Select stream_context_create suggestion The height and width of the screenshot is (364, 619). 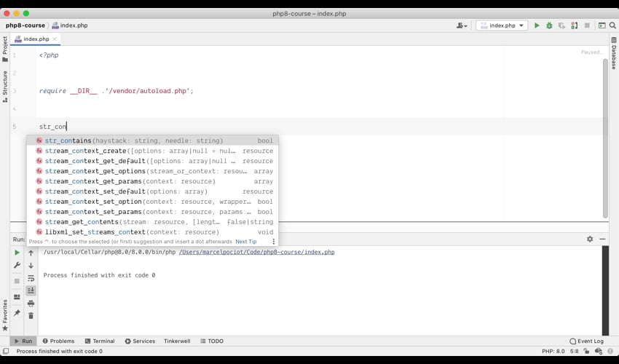152,151
